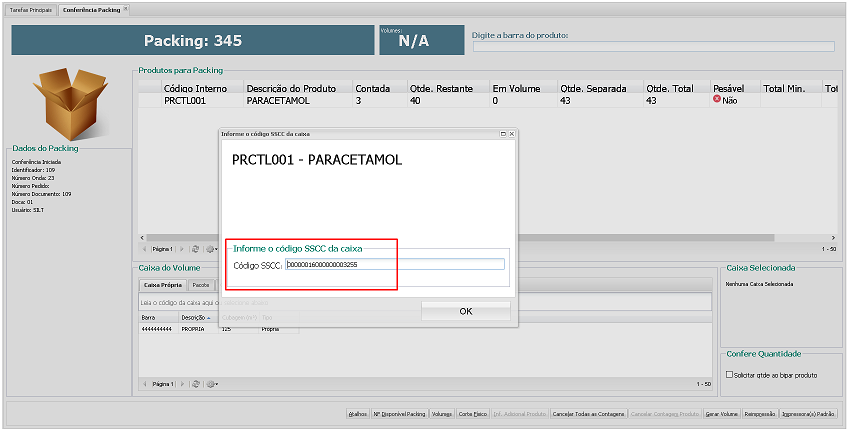Click PROPRIA description cell in box grid

(199, 329)
